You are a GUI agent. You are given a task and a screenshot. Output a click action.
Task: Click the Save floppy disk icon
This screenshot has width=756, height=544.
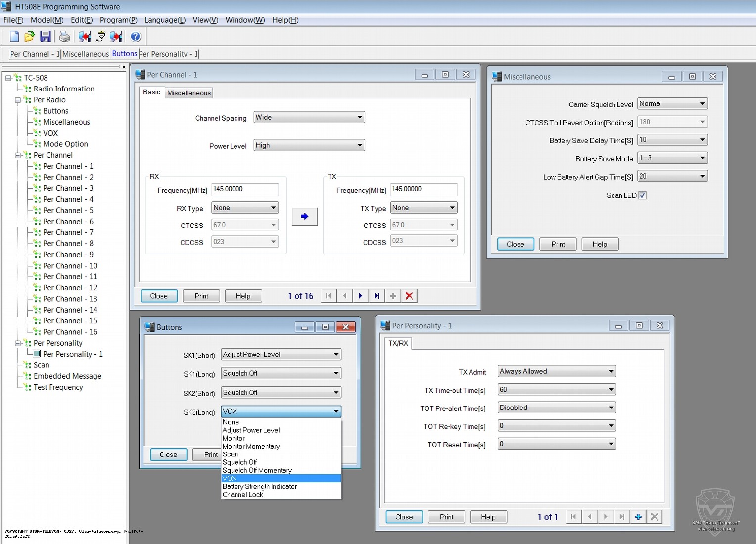(46, 37)
